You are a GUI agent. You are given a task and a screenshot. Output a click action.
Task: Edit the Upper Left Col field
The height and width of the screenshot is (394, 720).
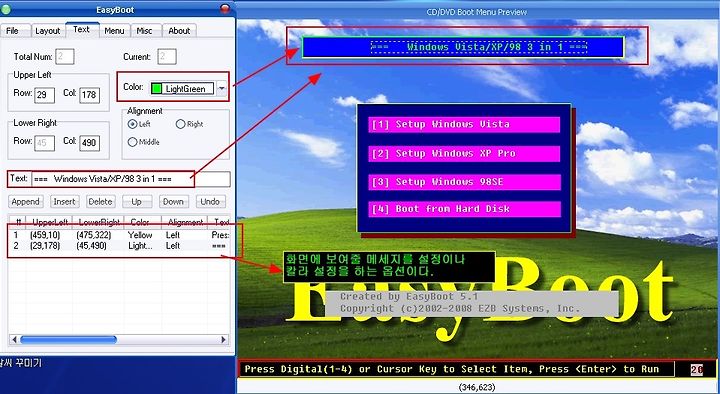point(89,95)
